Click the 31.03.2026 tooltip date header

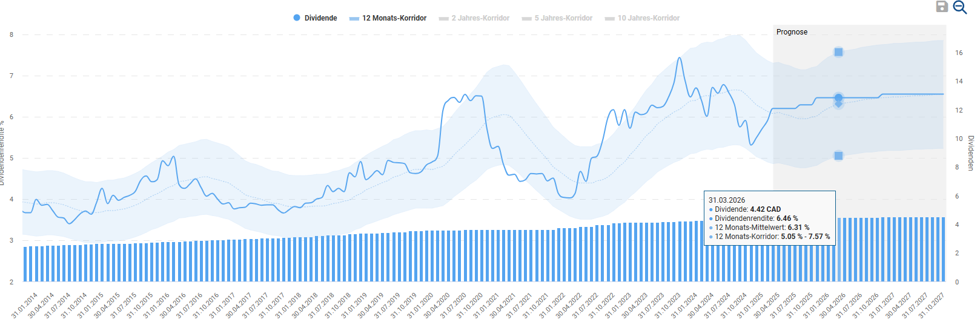click(x=727, y=200)
